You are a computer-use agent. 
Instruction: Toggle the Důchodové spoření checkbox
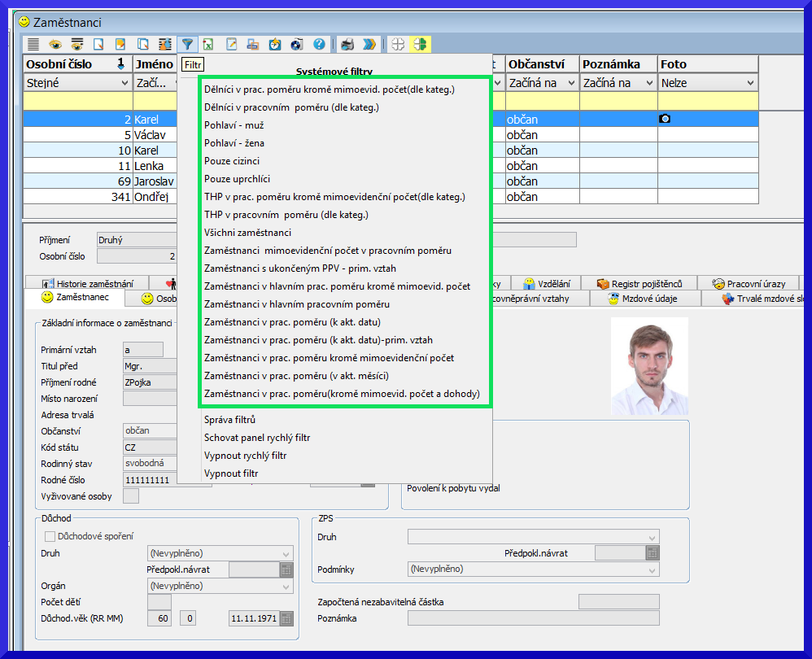tap(50, 536)
